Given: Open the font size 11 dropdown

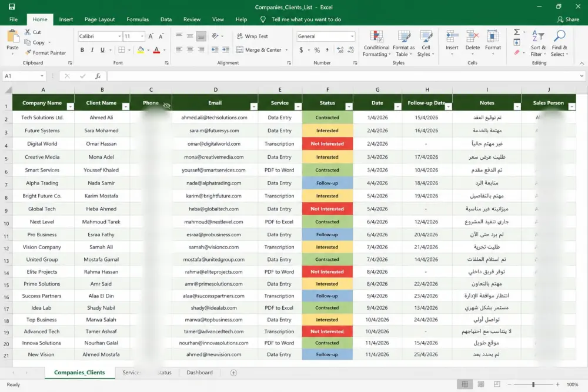Looking at the screenshot, I should pos(142,36).
